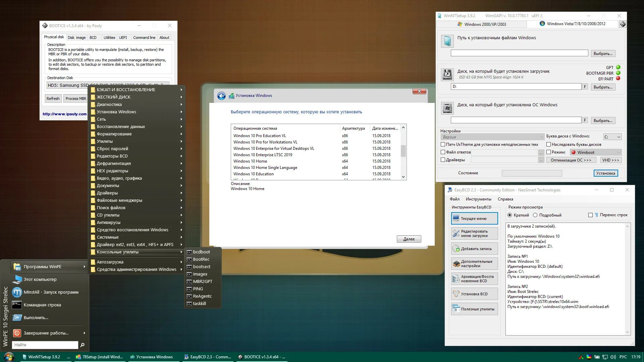
Task: Open the Wimboot mode dropdown
Action: coord(596,153)
